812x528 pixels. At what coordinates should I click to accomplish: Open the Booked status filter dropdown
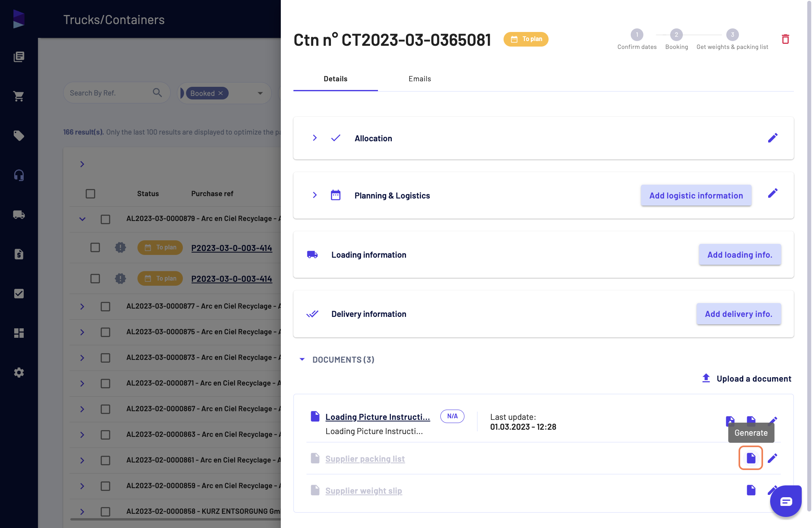tap(260, 93)
